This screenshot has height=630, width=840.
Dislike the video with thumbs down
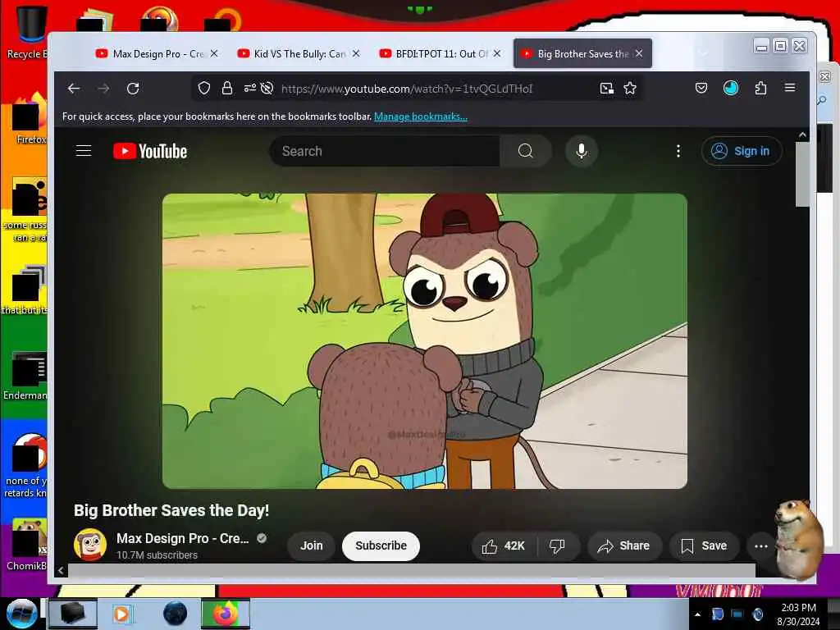coord(557,546)
